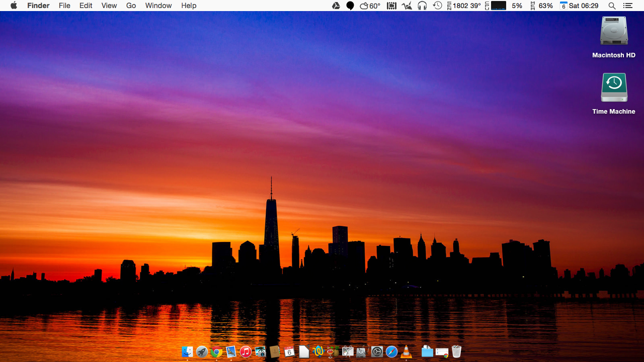This screenshot has height=362, width=644.
Task: Open Finder from the Dock
Action: coord(187,351)
